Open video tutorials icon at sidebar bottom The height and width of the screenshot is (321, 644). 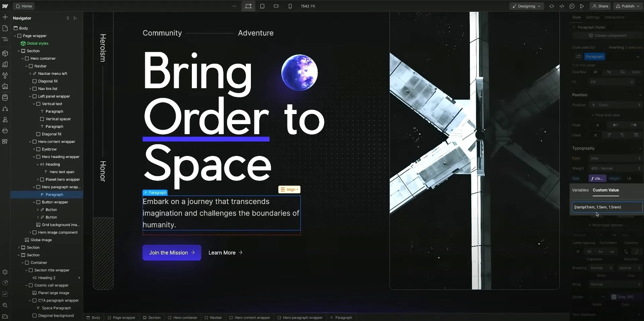pyautogui.click(x=5, y=316)
